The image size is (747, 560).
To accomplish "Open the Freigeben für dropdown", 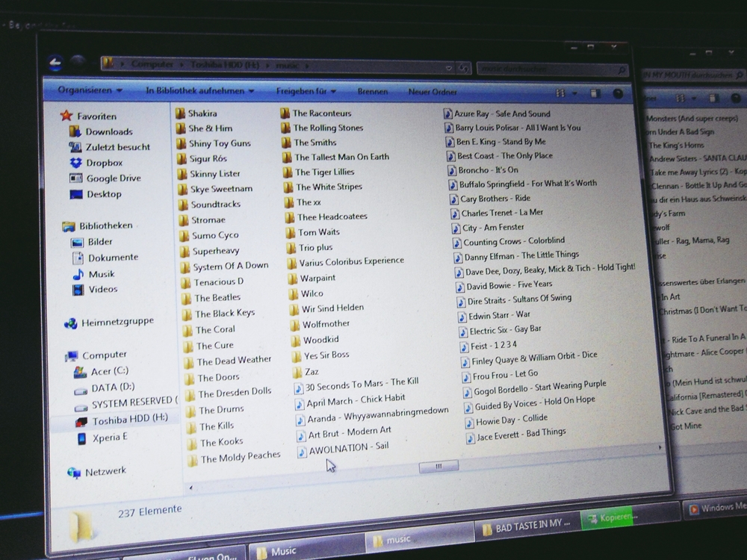I will [306, 91].
